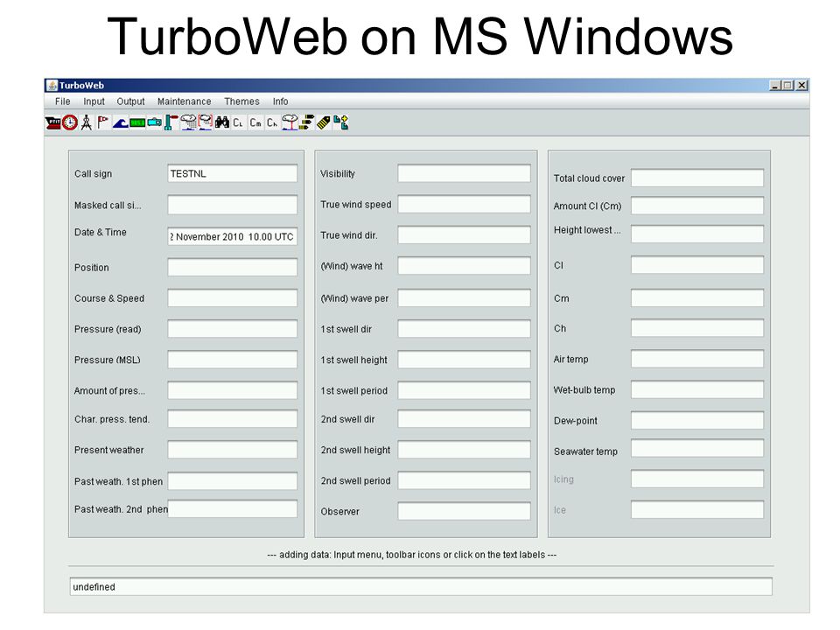Click the Total cloud cover input field

tap(697, 178)
